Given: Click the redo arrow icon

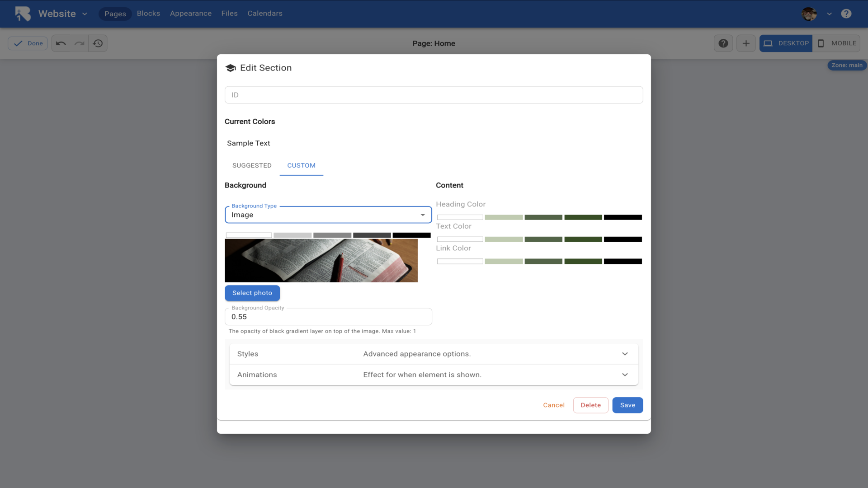Looking at the screenshot, I should tap(80, 43).
